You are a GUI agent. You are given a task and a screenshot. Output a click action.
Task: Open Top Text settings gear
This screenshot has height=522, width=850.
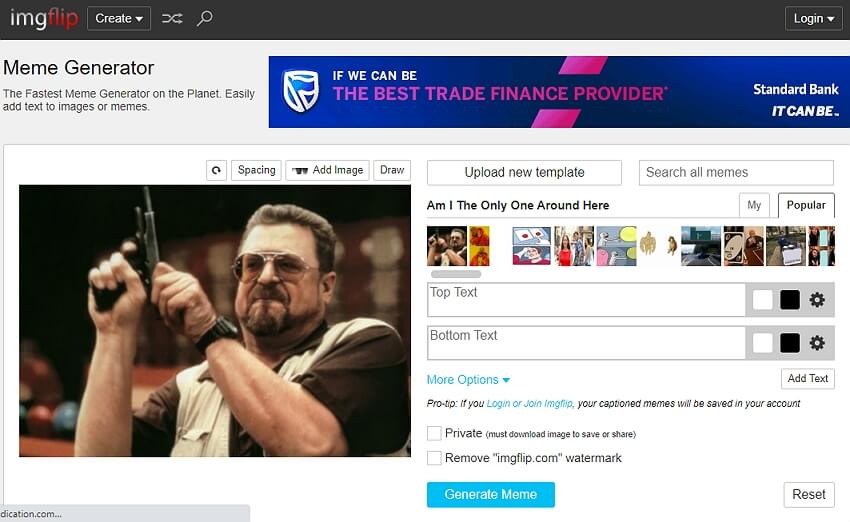[817, 300]
